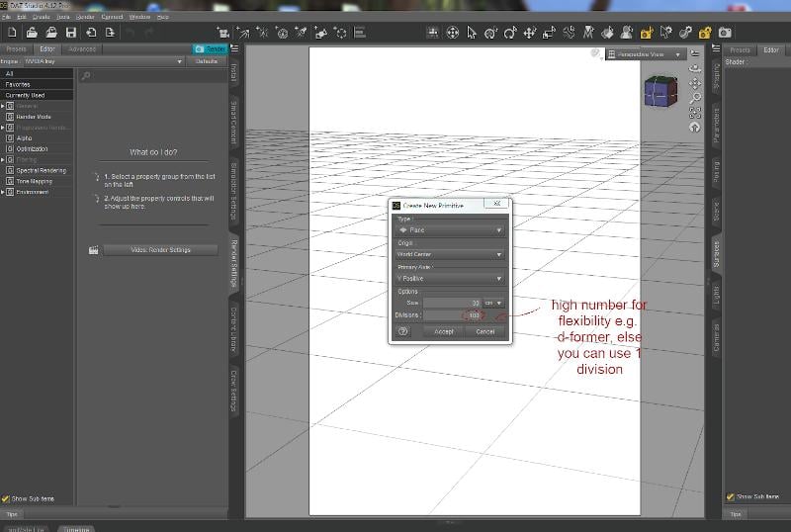Expand the General property group
The width and height of the screenshot is (791, 532).
(x=3, y=106)
